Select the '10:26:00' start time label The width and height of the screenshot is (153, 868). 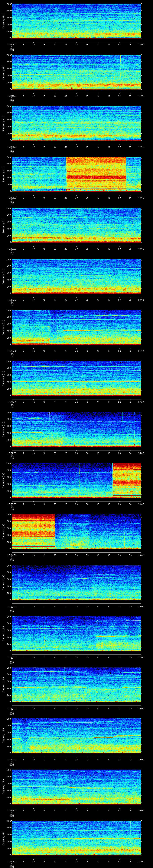12,657
